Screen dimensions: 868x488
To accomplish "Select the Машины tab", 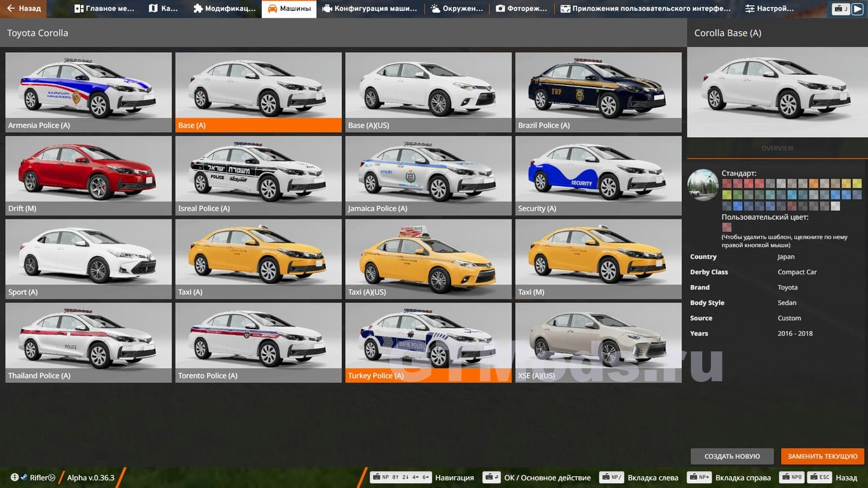I will pos(289,9).
